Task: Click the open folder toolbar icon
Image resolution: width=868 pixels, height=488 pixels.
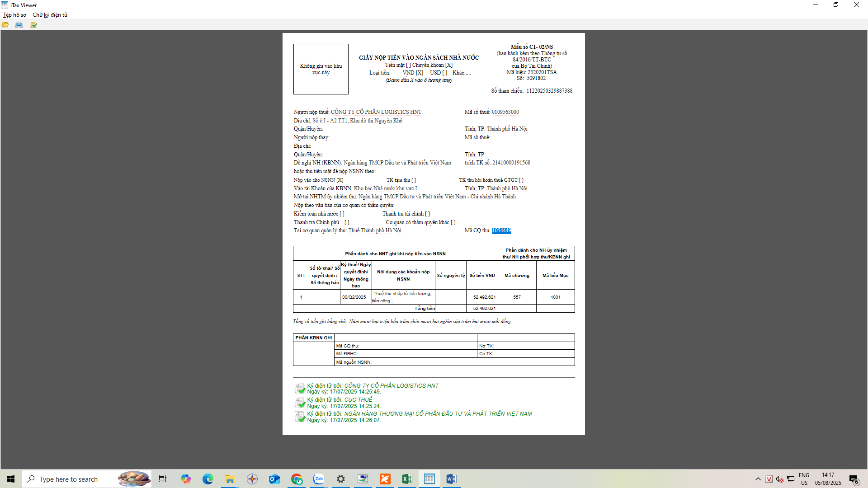Action: [5, 25]
